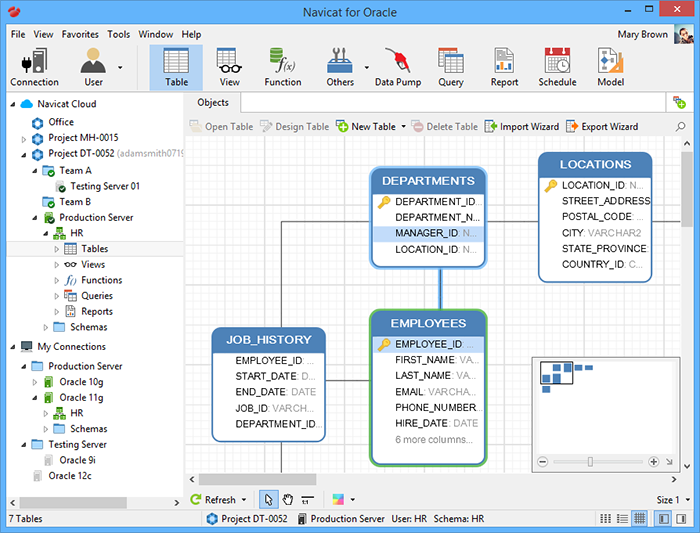Expand the Views tree node
This screenshot has height=533, width=700.
57,265
